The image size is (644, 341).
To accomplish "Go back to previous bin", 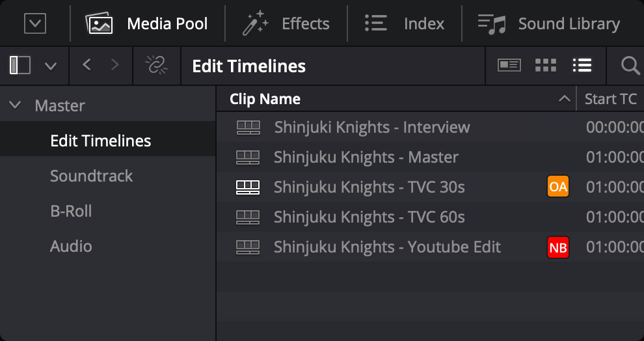I will (x=87, y=64).
